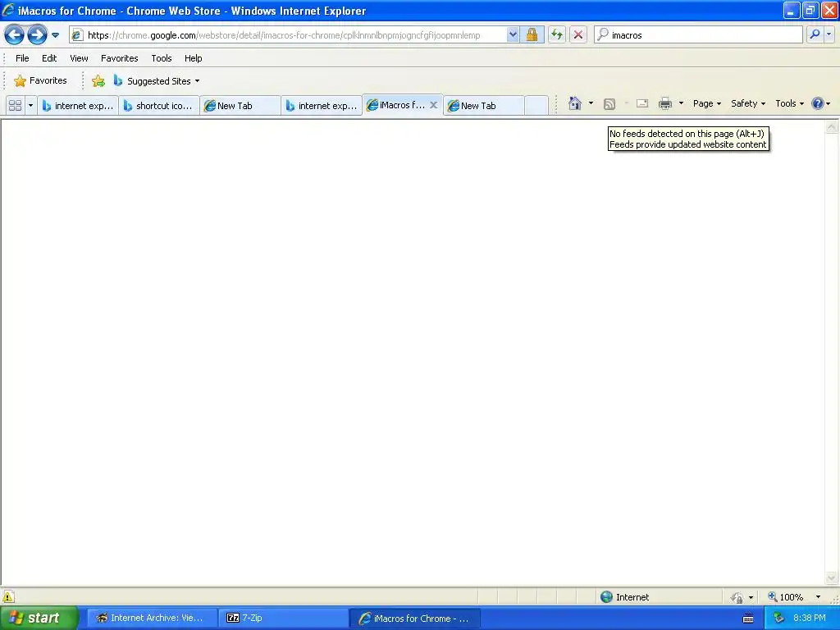Click the 8:38 PM clock
The height and width of the screenshot is (630, 840).
(x=810, y=618)
